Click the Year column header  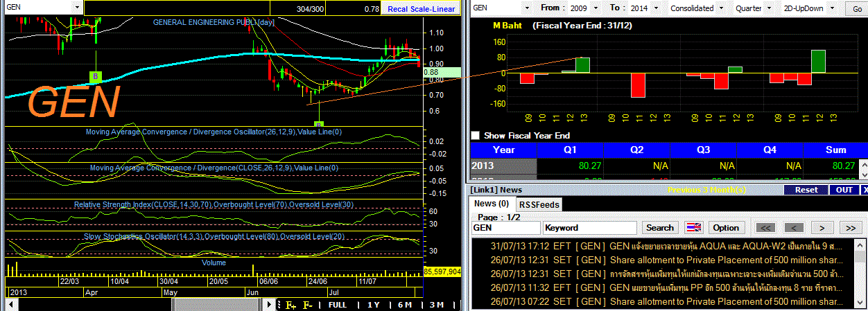pyautogui.click(x=503, y=150)
